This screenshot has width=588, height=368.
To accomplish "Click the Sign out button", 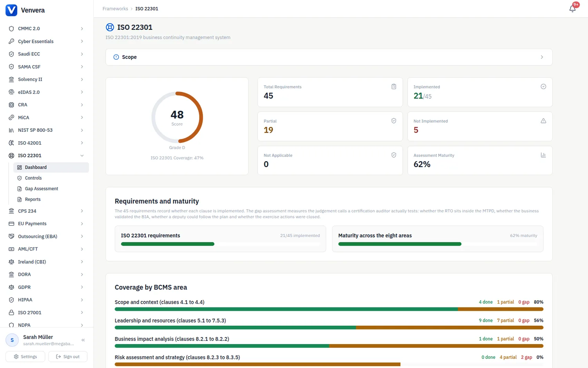I will (68, 357).
